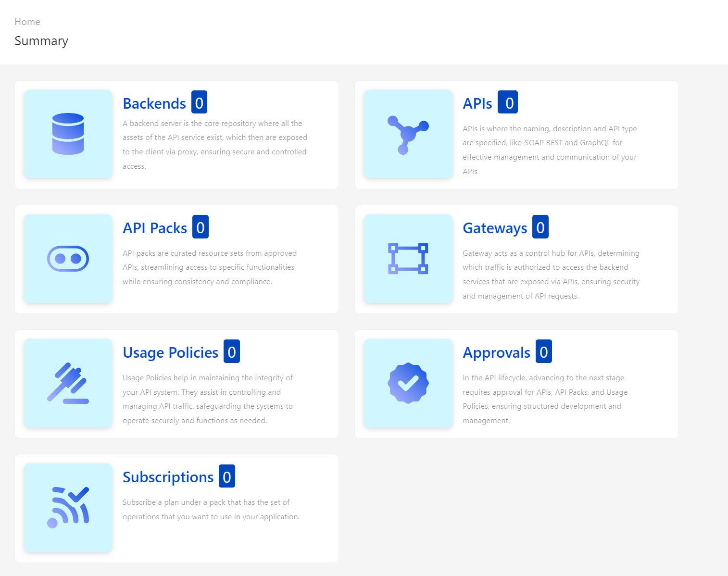The width and height of the screenshot is (728, 576).
Task: Open the Backends heading link
Action: point(154,103)
